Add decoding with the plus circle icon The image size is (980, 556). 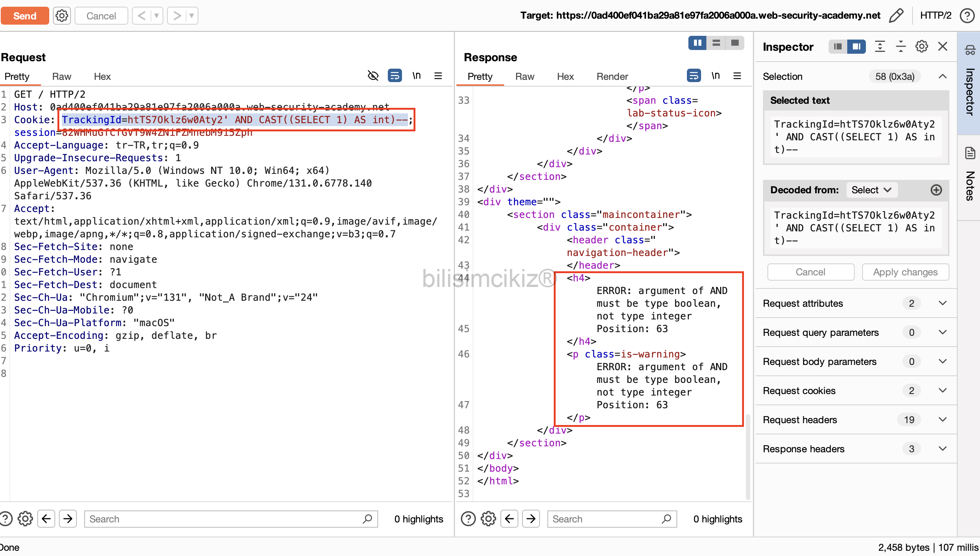pyautogui.click(x=936, y=190)
